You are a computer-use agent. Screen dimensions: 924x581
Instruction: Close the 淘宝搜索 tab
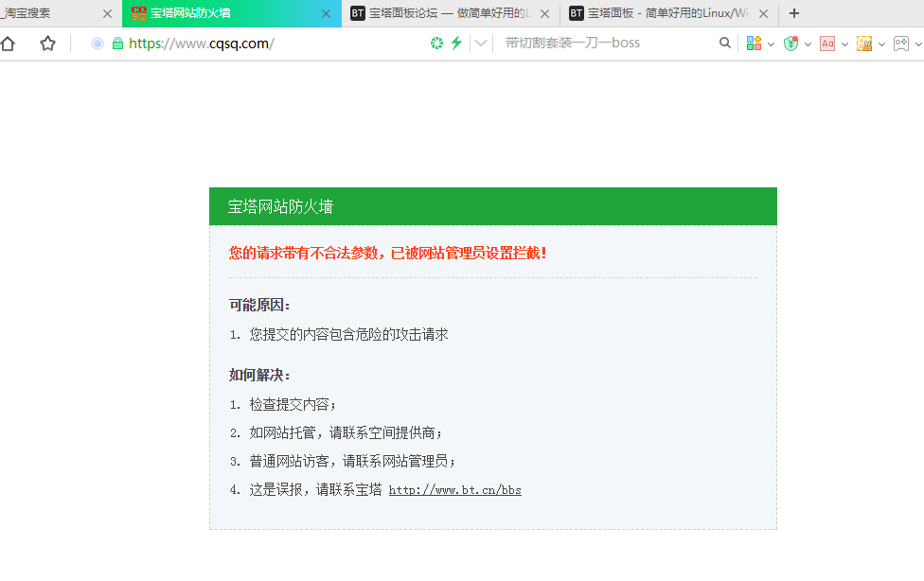107,13
